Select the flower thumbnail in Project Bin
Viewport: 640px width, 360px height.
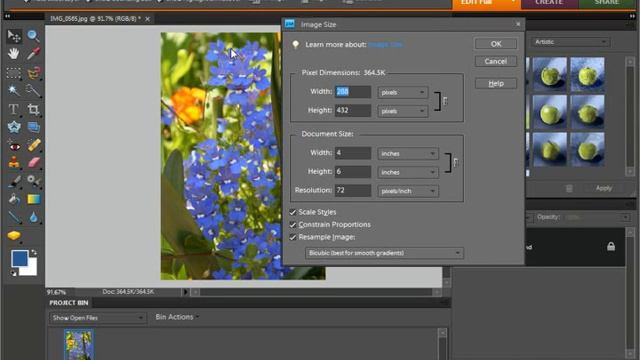coord(78,345)
